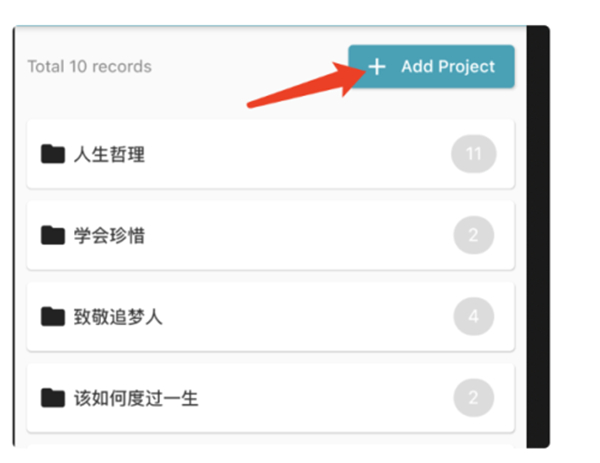600x463 pixels.
Task: Select the folder icon beside 该如何度过一生
Action: point(52,398)
